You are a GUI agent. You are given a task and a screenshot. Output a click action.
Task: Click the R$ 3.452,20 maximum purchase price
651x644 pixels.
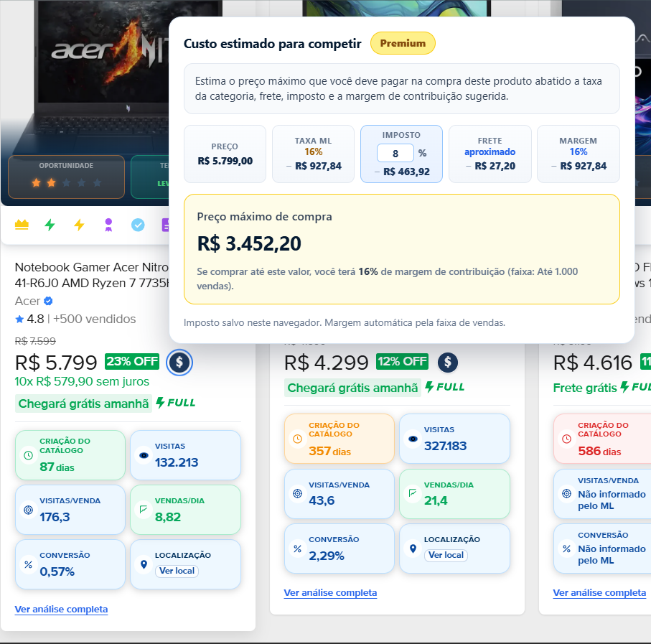tap(249, 243)
